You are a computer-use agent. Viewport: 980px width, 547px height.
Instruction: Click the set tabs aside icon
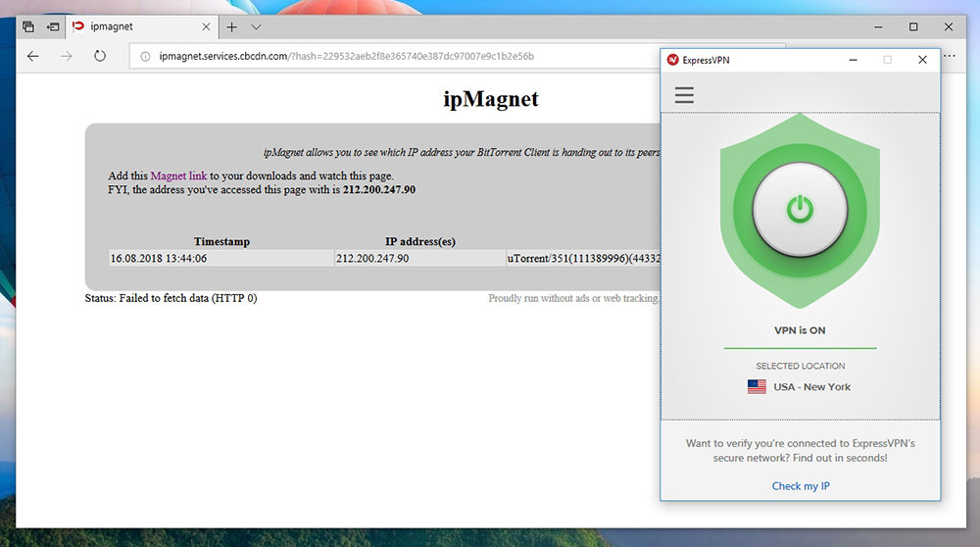click(x=53, y=26)
